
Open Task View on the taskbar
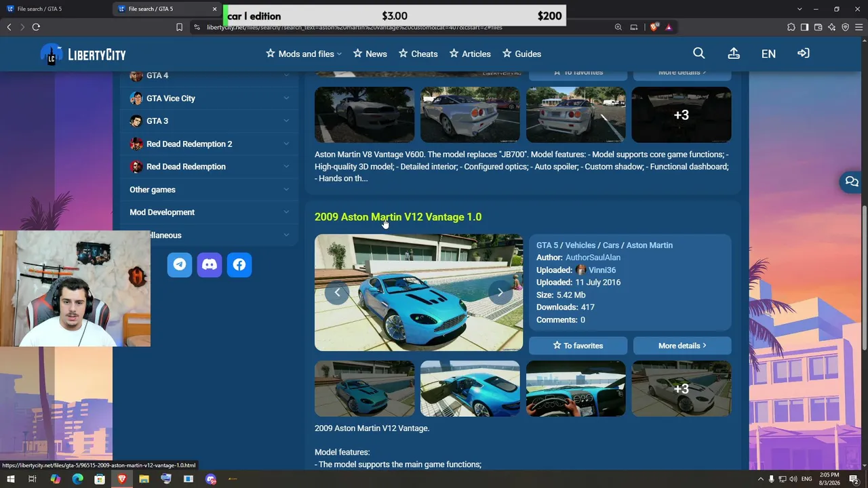point(32,479)
